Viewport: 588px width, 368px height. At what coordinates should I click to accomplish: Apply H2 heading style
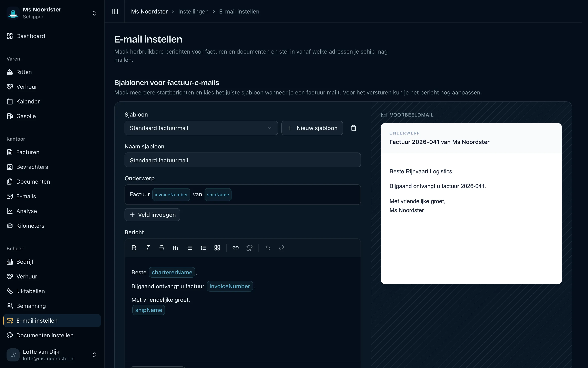pyautogui.click(x=176, y=248)
